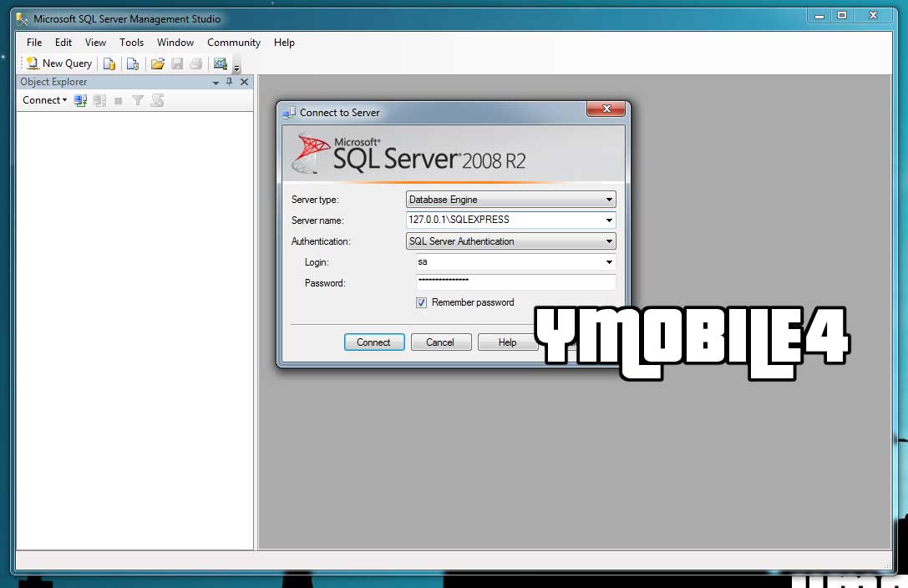
Task: Uncheck Remember password checkbox
Action: pos(422,302)
